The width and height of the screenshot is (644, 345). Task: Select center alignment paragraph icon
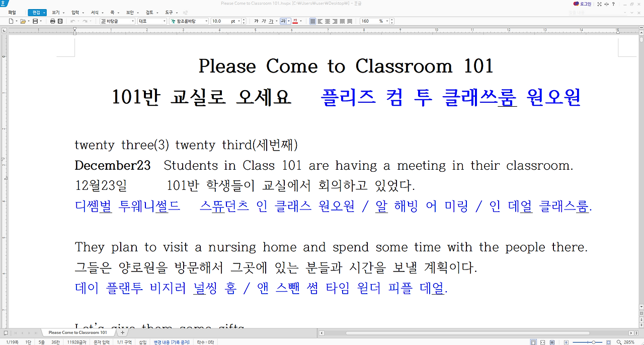pos(328,21)
